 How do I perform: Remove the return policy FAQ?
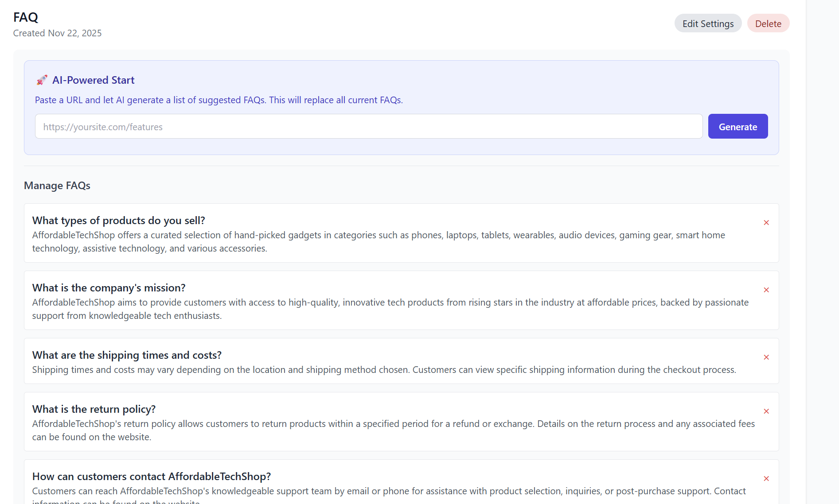pyautogui.click(x=766, y=411)
